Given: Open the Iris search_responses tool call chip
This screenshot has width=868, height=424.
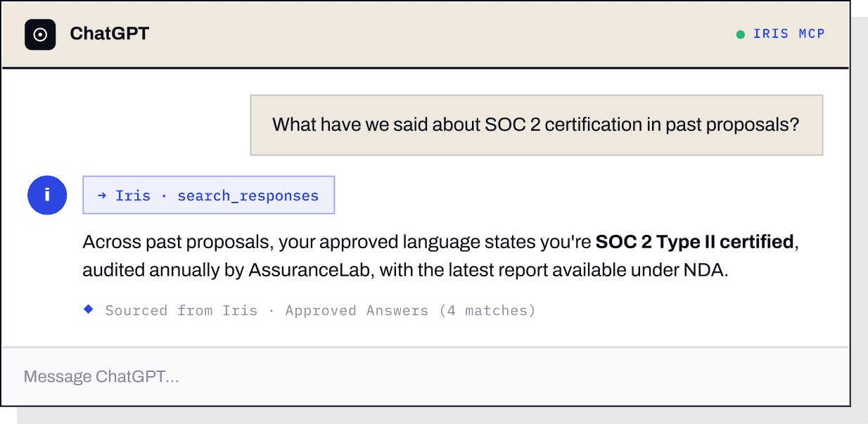Looking at the screenshot, I should pos(209,195).
